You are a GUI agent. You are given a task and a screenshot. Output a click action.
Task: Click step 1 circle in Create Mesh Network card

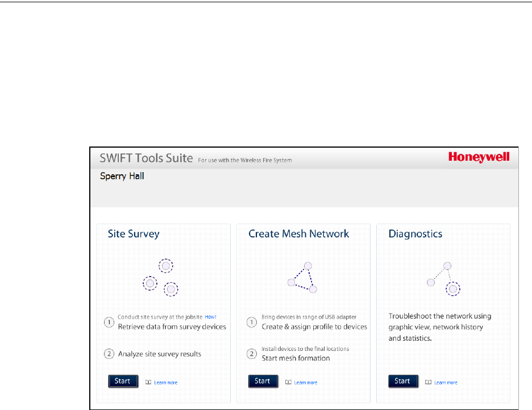(x=251, y=322)
